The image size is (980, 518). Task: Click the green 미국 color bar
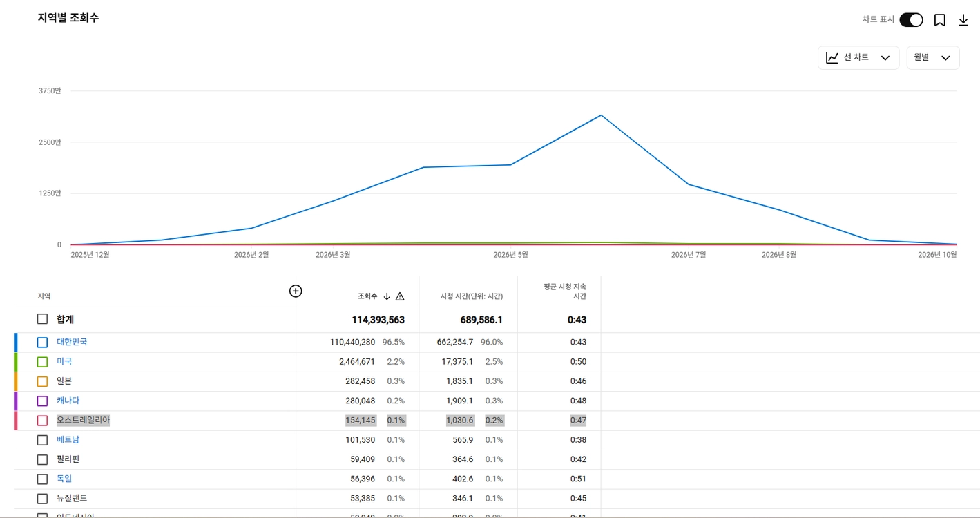(16, 362)
